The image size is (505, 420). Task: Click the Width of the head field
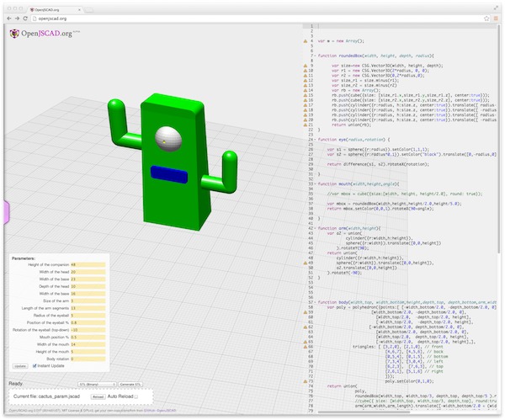[88, 272]
